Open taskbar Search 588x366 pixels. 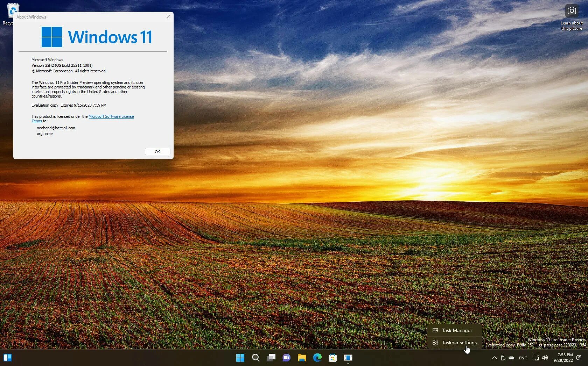pyautogui.click(x=256, y=358)
